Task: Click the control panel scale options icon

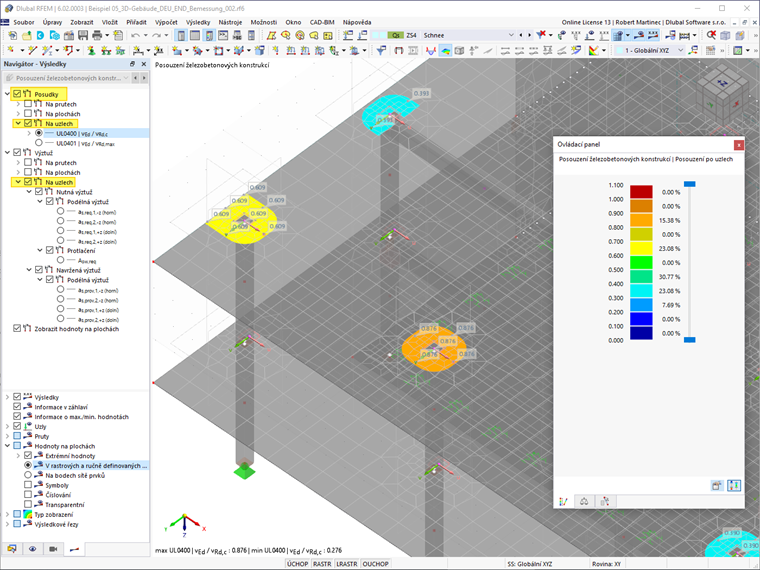Action: (x=734, y=485)
